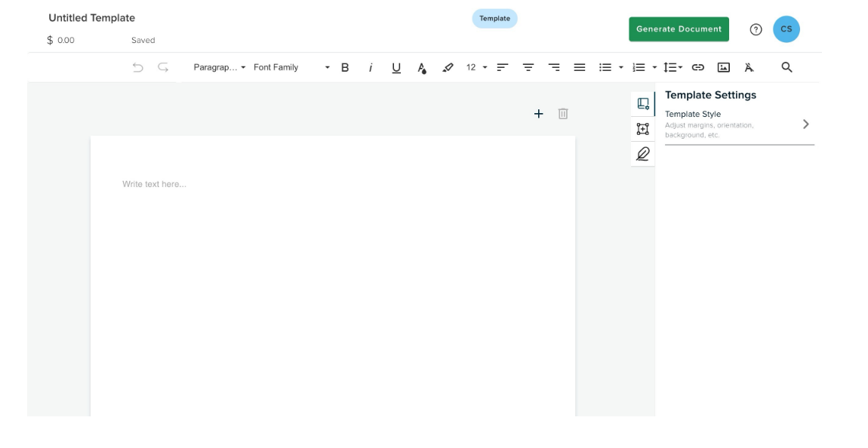
Task: Center align the text
Action: [528, 68]
